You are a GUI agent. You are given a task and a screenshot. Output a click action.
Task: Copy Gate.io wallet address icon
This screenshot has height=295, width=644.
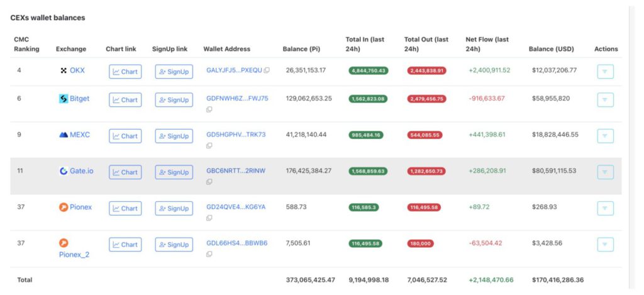pyautogui.click(x=209, y=182)
